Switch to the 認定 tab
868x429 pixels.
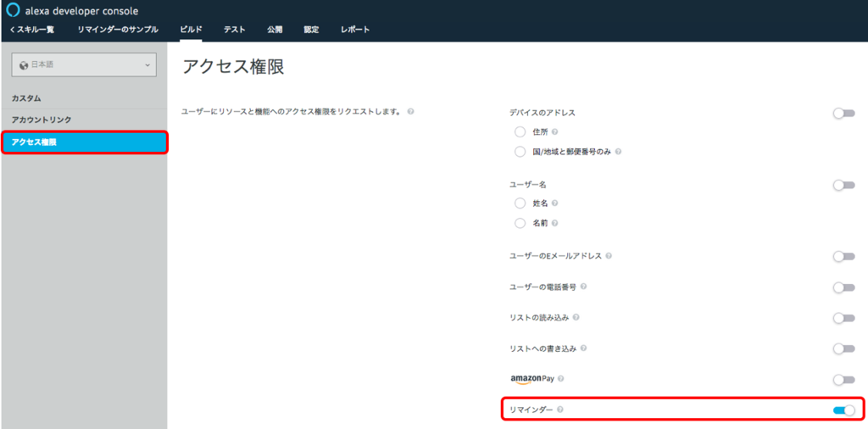[x=311, y=30]
